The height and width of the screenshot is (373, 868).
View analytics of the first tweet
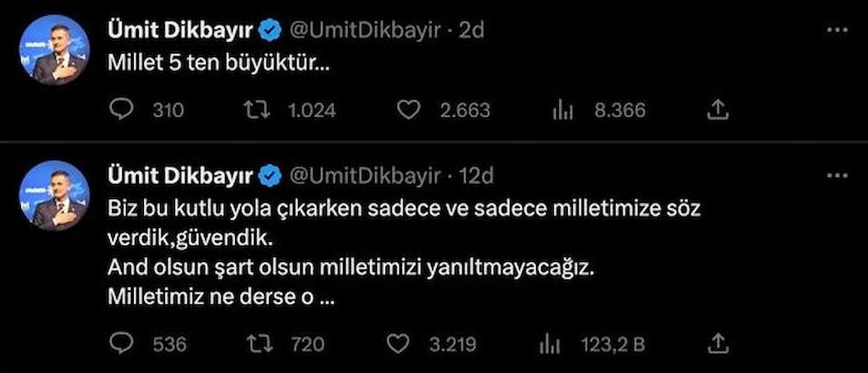tap(562, 110)
